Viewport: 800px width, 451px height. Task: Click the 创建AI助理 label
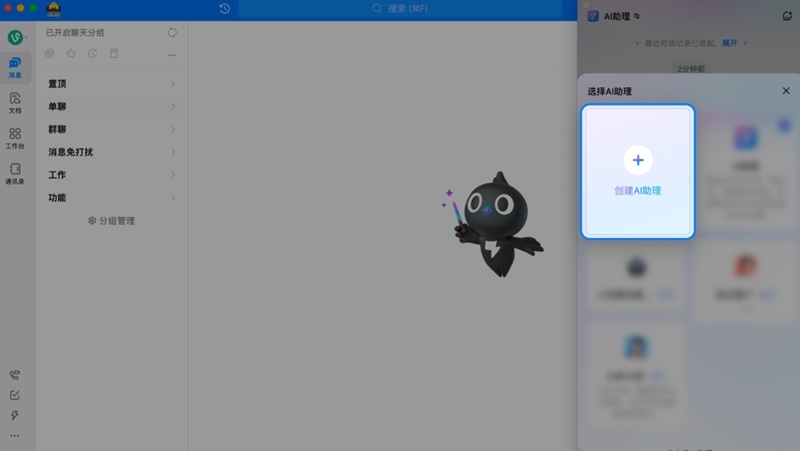click(638, 191)
